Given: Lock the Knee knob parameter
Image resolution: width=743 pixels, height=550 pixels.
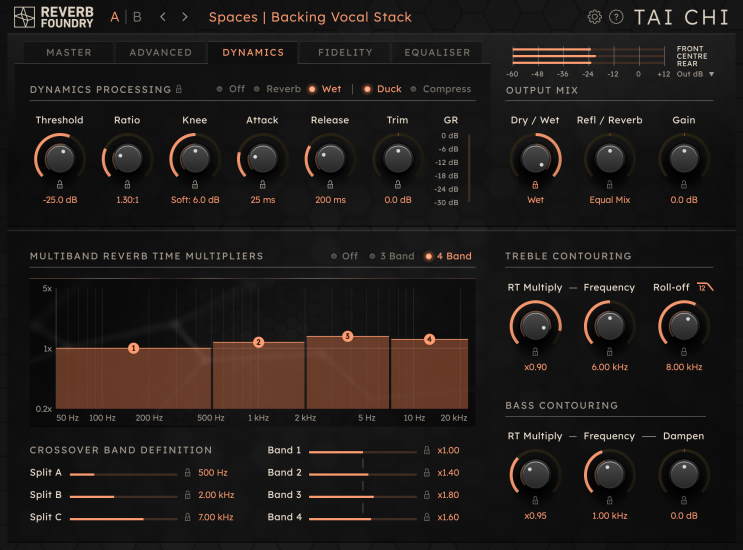Looking at the screenshot, I should tap(195, 184).
